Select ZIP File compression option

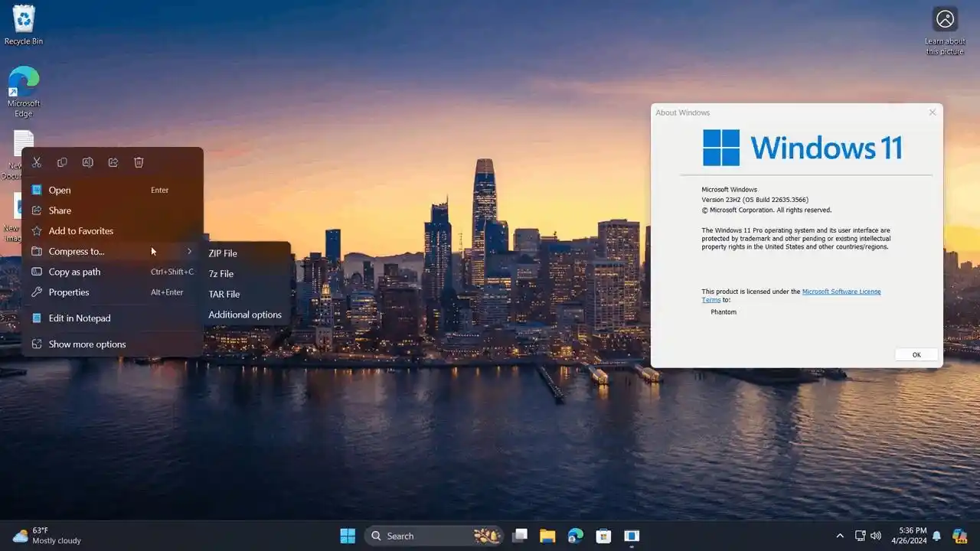click(247, 253)
